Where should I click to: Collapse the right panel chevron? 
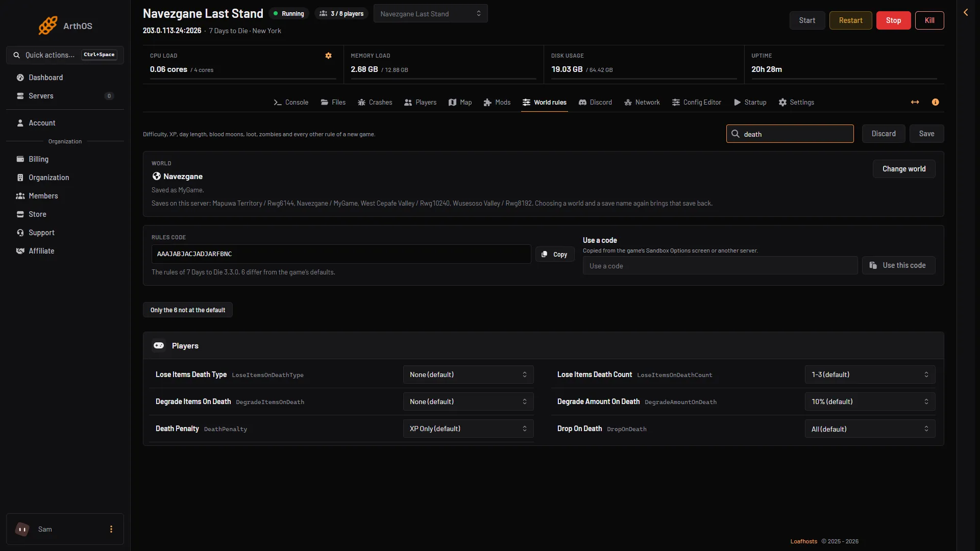pyautogui.click(x=966, y=12)
